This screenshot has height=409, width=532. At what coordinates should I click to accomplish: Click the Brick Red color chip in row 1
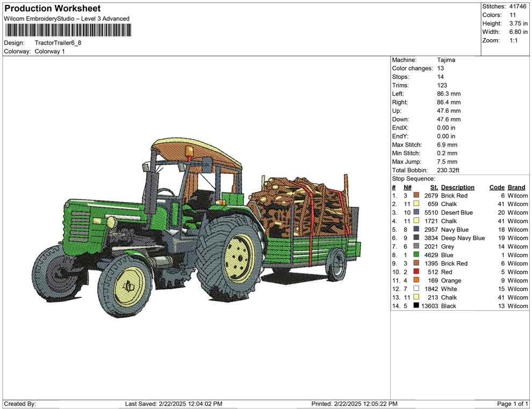click(416, 195)
